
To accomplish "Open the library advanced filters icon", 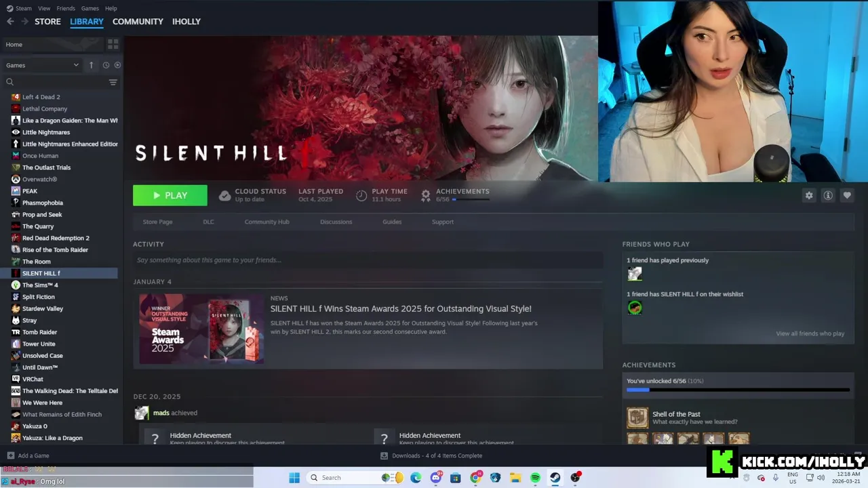I will (x=113, y=82).
